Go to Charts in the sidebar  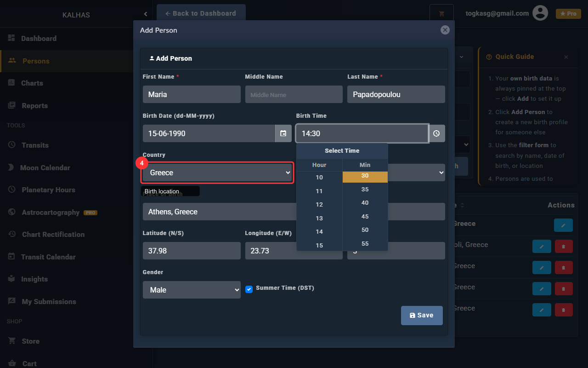(32, 83)
